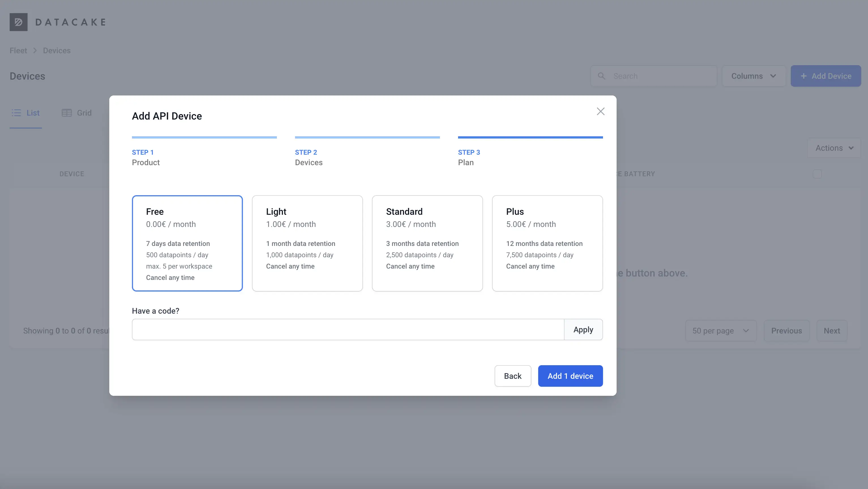Open the Columns dropdown
This screenshot has width=868, height=489.
(x=753, y=76)
